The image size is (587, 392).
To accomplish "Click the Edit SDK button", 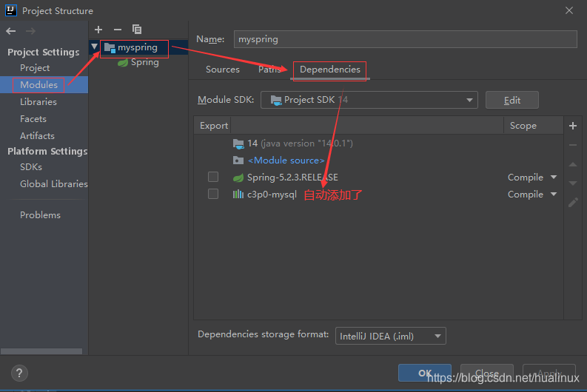I will (511, 101).
